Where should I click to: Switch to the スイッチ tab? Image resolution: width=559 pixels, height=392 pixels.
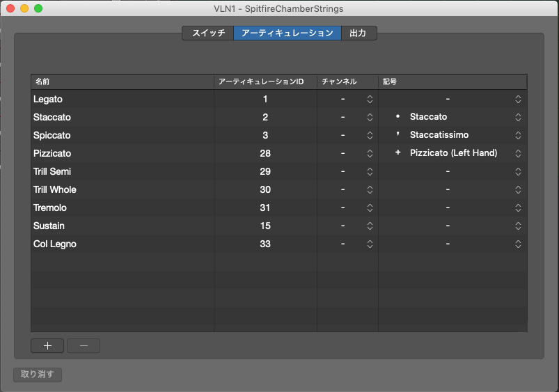[x=208, y=33]
